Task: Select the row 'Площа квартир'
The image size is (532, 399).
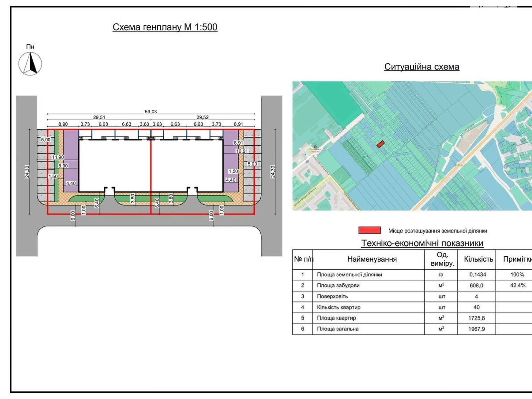Action: 412,318
